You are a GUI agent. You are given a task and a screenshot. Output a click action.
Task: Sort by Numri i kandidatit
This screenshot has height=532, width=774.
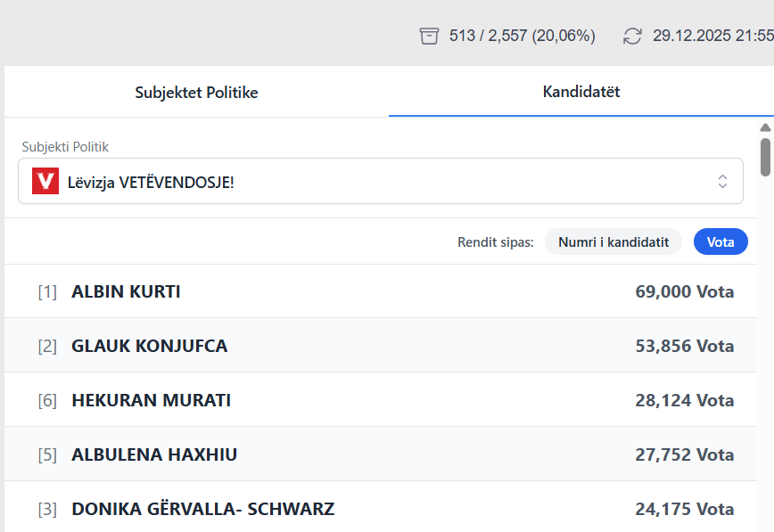[613, 241]
